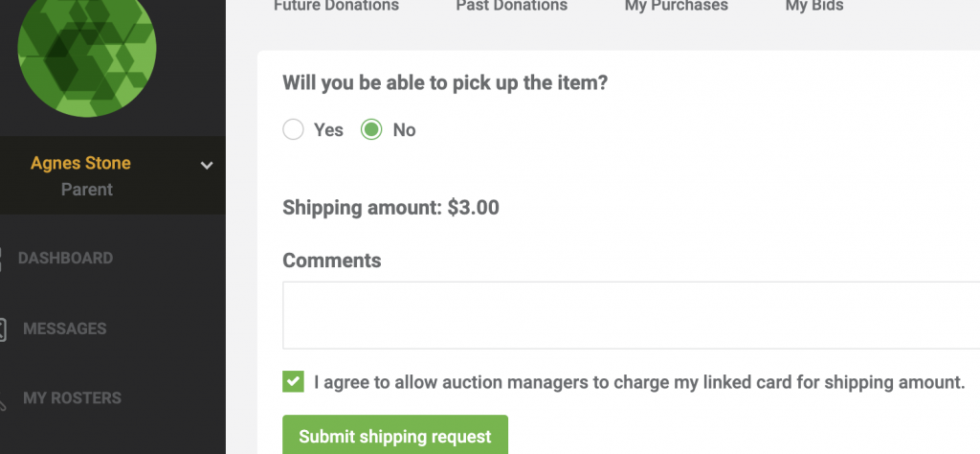Click inside the Comments text box
980x454 pixels.
click(x=632, y=315)
